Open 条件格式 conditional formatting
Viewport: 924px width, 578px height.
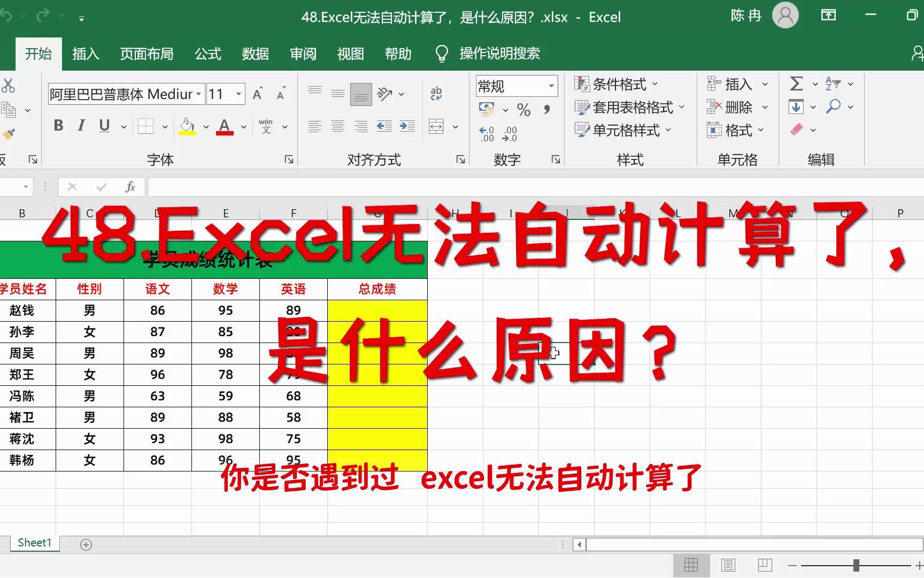[616, 84]
